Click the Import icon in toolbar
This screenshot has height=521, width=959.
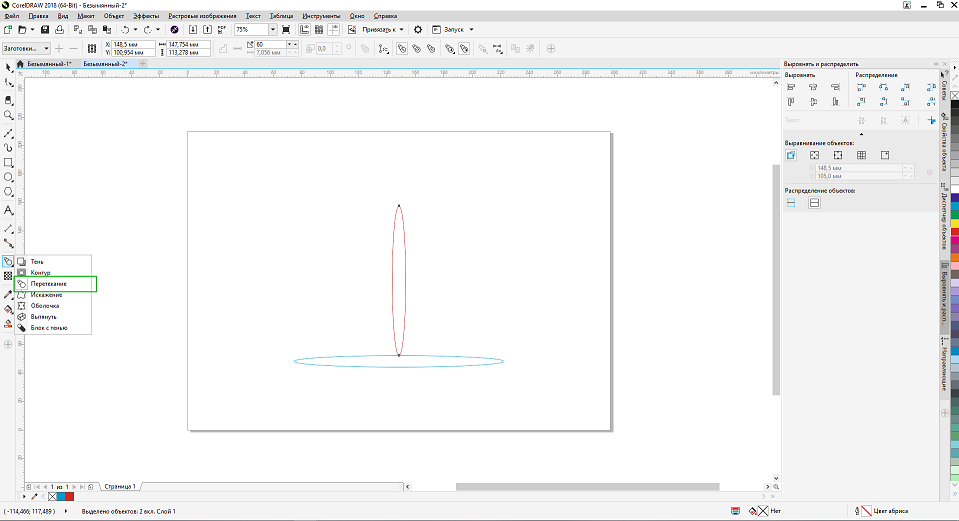193,29
